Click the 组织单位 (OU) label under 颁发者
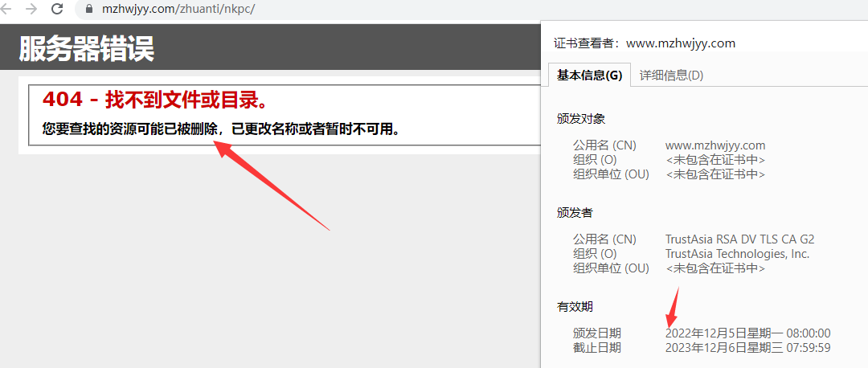 [611, 268]
